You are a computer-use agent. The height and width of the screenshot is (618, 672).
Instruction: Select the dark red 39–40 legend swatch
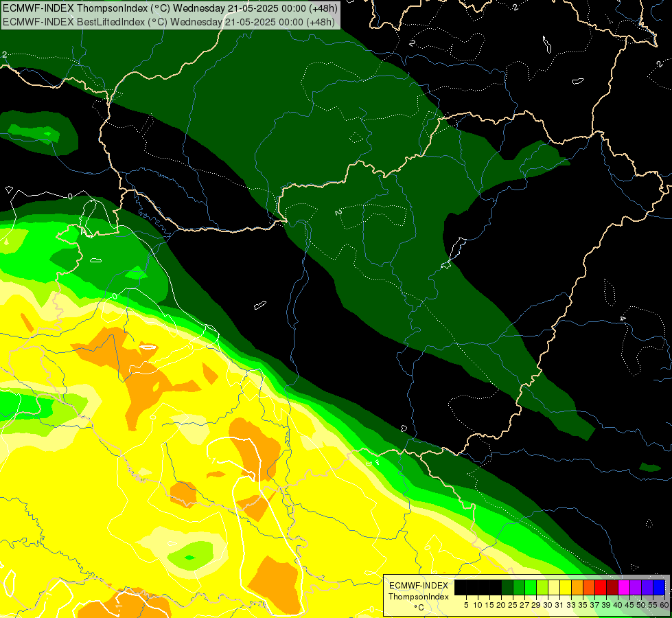click(612, 587)
